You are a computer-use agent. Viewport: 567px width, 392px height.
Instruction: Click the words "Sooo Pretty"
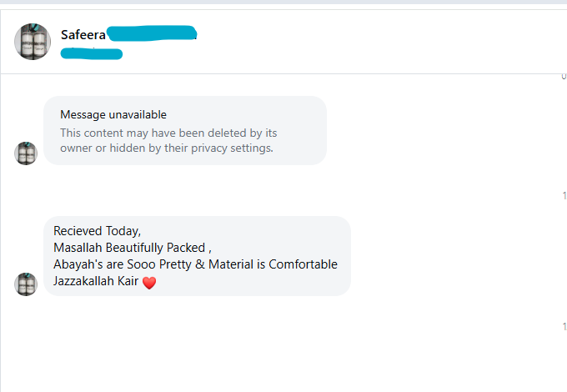[163, 264]
